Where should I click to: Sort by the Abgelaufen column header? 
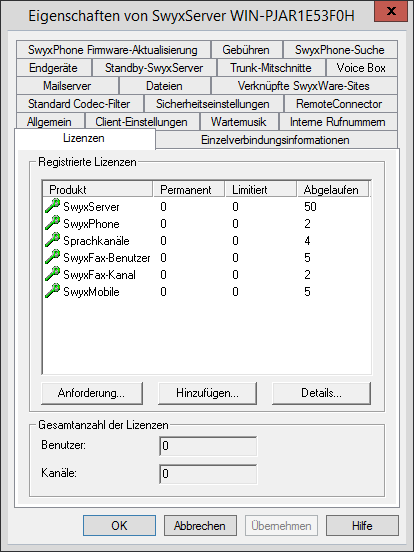333,189
